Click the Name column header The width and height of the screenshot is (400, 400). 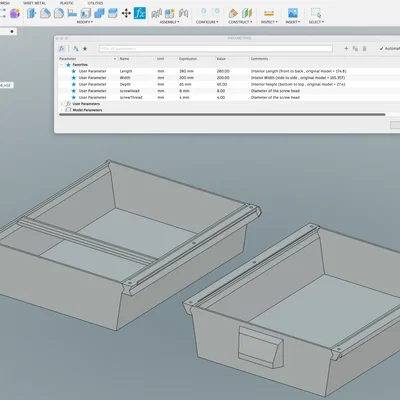click(x=124, y=59)
